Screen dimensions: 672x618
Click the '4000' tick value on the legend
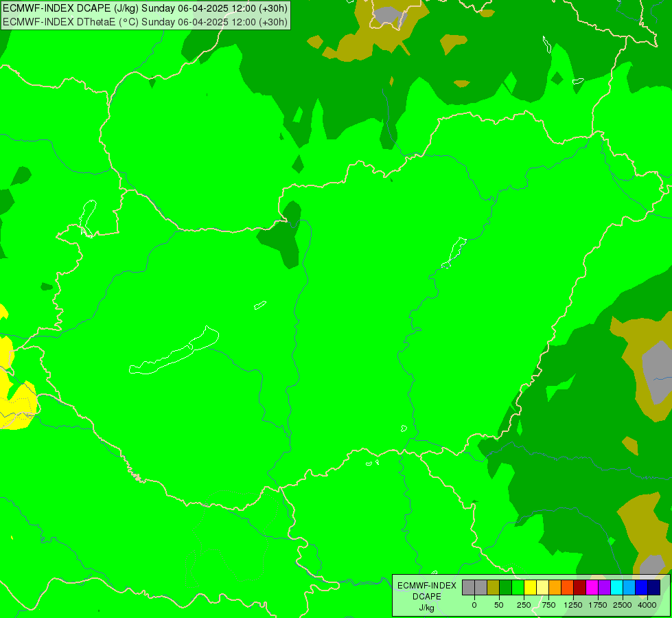coord(647,605)
